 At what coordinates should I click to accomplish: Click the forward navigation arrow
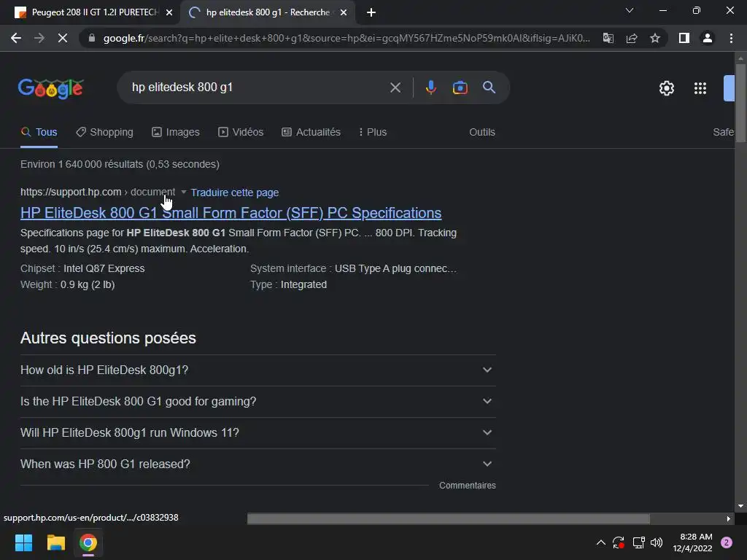39,38
